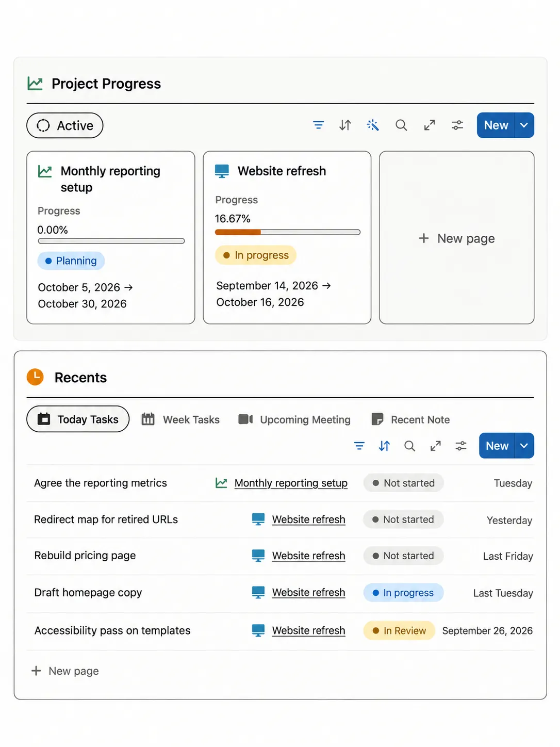This screenshot has width=560, height=747.
Task: Open sort in Project Progress toolbar
Action: 345,125
